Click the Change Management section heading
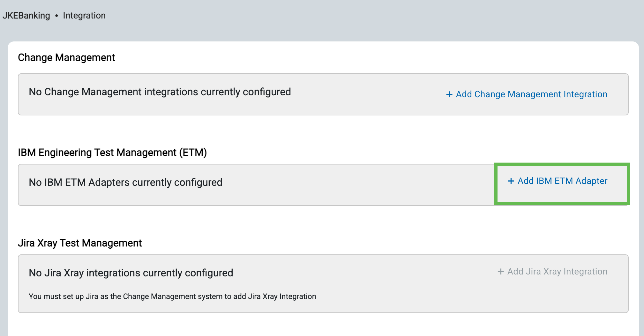The image size is (644, 336). pyautogui.click(x=66, y=57)
